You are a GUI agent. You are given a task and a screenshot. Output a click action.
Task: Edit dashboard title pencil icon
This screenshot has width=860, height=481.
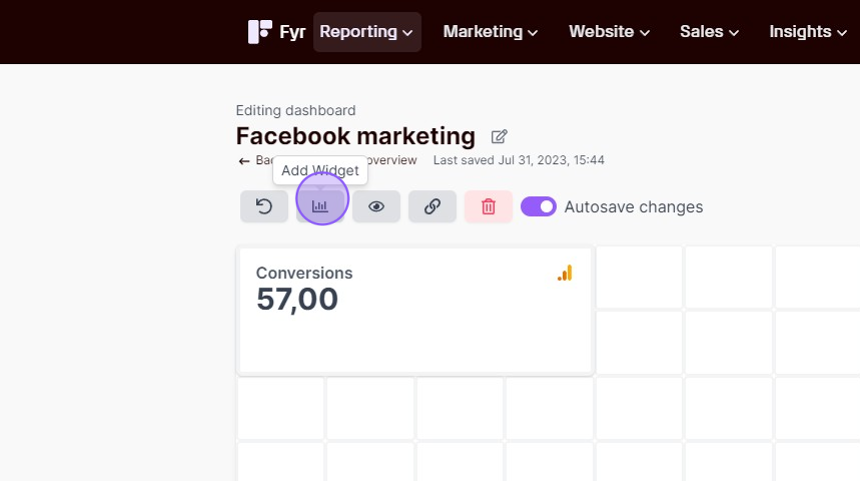pyautogui.click(x=499, y=136)
